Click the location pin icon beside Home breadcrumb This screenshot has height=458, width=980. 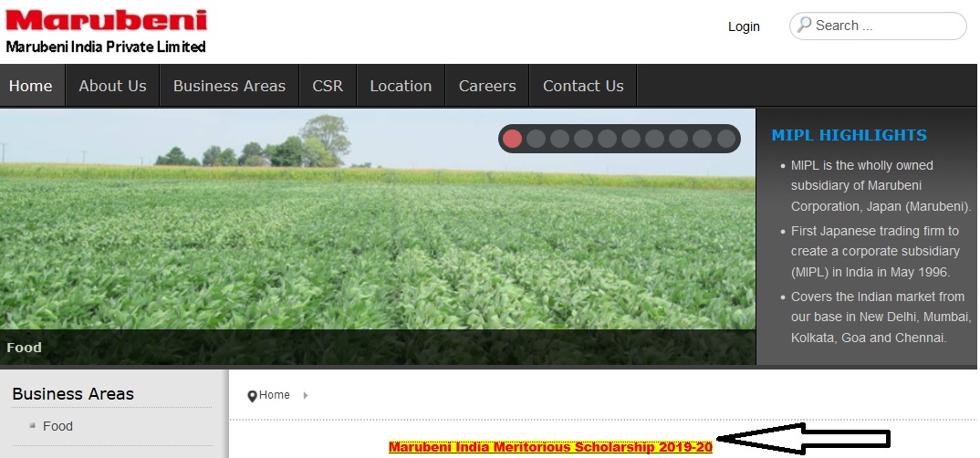(252, 396)
